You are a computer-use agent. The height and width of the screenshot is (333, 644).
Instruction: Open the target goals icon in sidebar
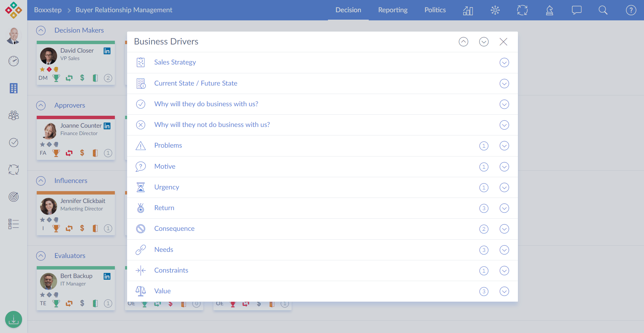coord(14,197)
